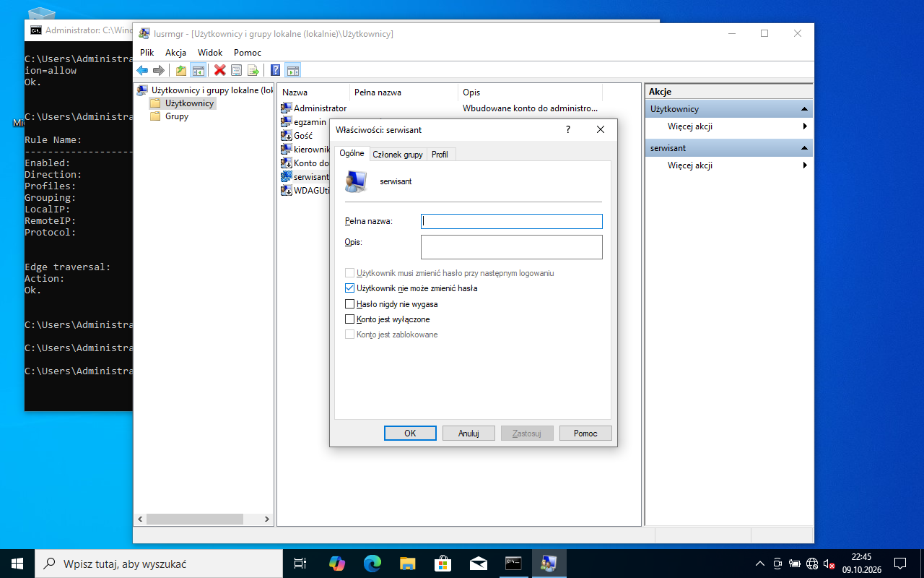Click the Anuluj button
The width and height of the screenshot is (924, 578).
point(468,433)
